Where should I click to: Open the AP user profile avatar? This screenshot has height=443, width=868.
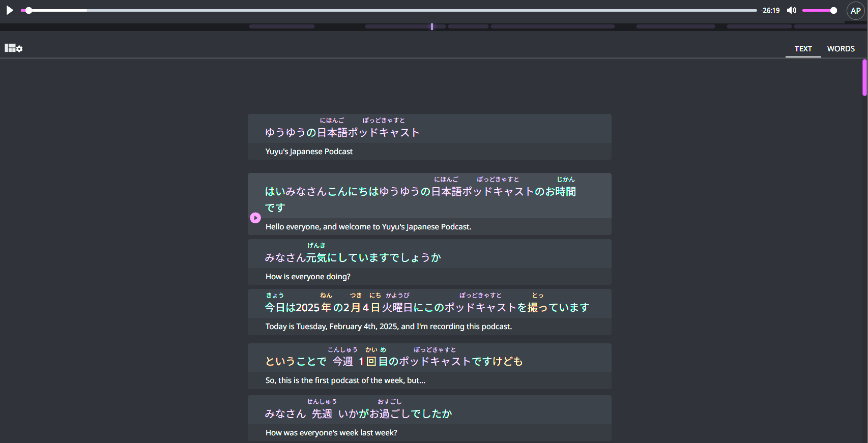click(855, 11)
